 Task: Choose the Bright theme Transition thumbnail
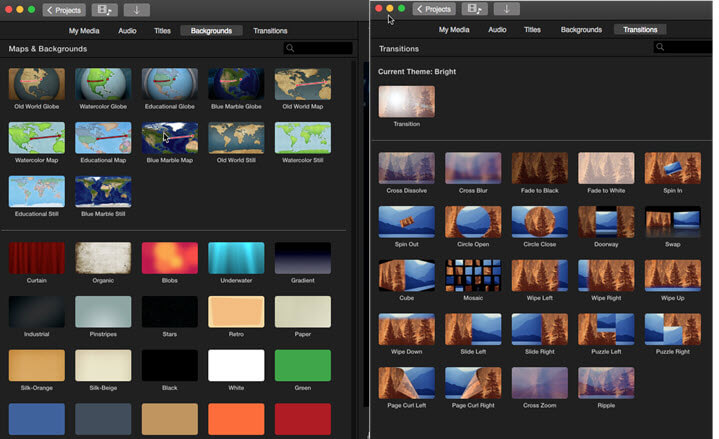406,101
